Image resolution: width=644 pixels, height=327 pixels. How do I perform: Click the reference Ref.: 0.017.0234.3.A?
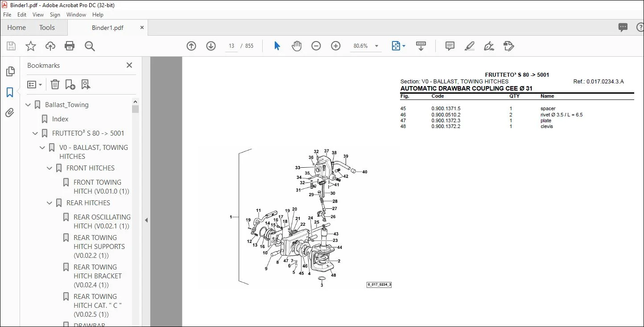(x=599, y=82)
